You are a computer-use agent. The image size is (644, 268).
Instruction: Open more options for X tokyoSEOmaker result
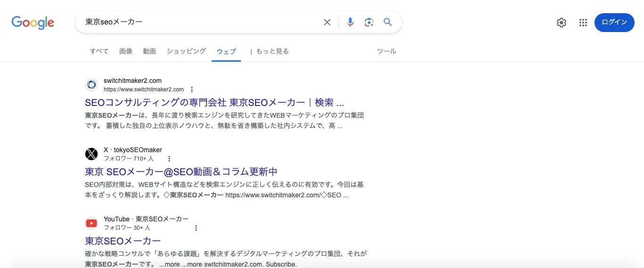click(169, 159)
